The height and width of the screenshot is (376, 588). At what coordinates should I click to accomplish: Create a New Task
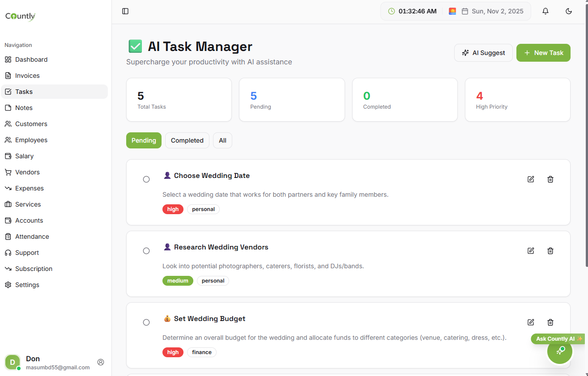543,53
